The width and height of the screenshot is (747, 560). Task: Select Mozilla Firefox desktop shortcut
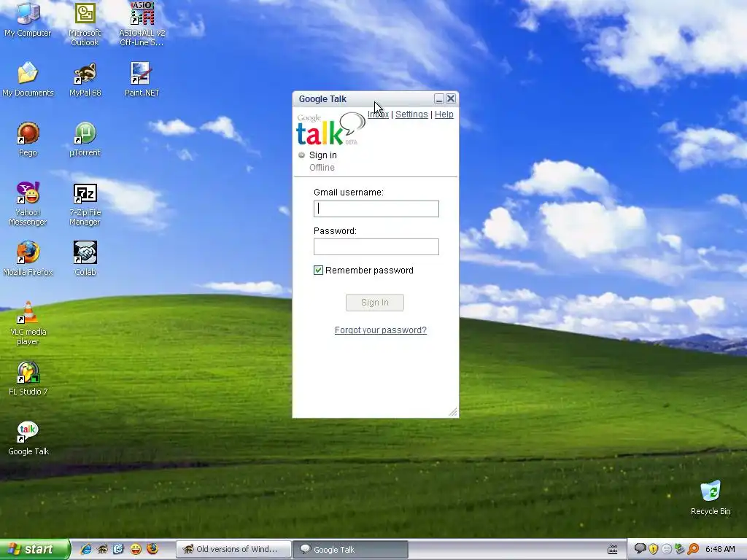28,259
